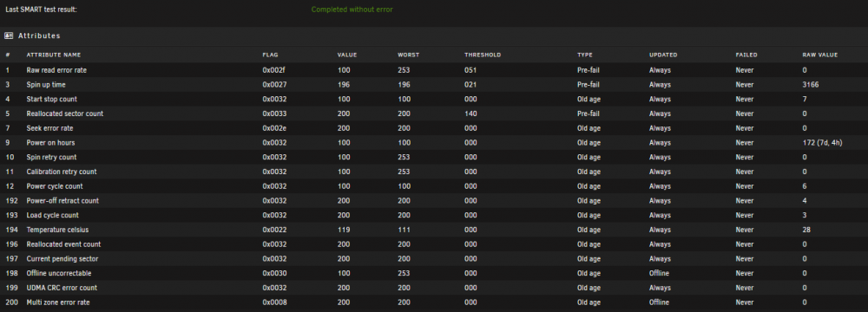This screenshot has width=868, height=312.
Task: Select the 'Raw read error rate' row
Action: pos(434,70)
